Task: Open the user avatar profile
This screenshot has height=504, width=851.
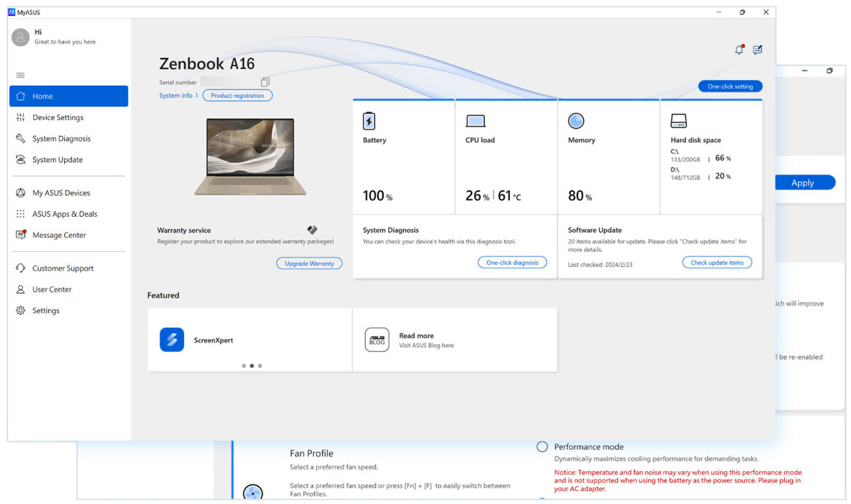Action: [20, 37]
